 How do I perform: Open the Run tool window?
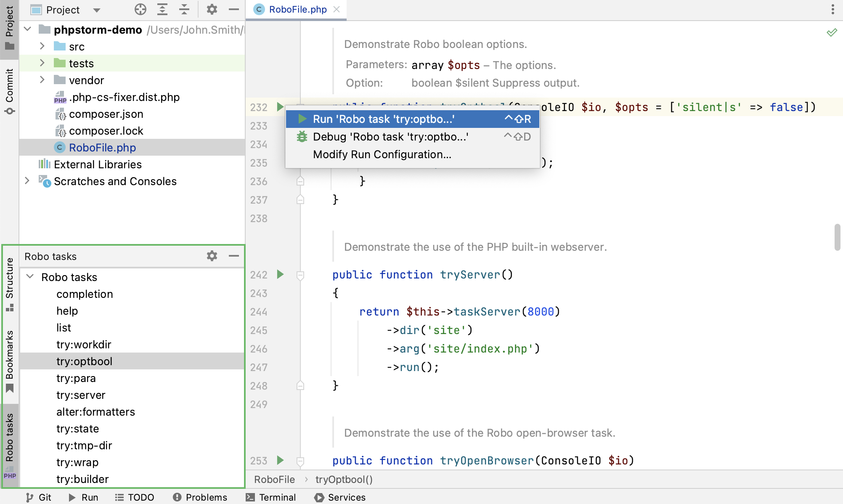(x=83, y=497)
